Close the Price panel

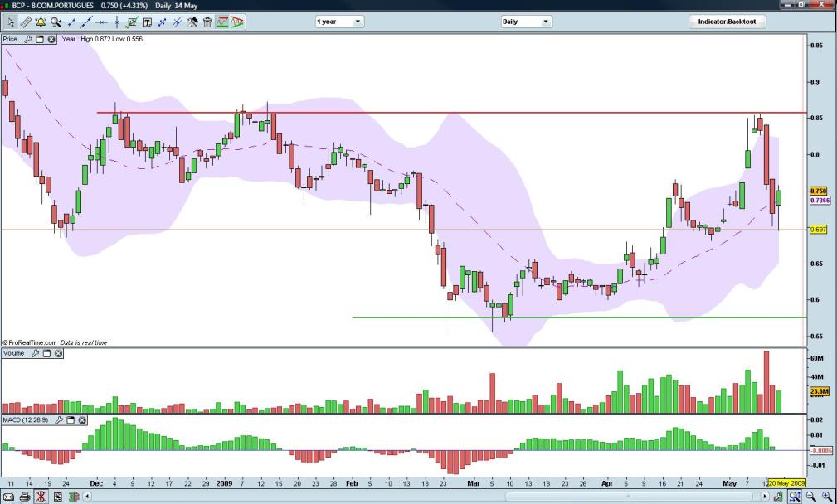tap(51, 39)
